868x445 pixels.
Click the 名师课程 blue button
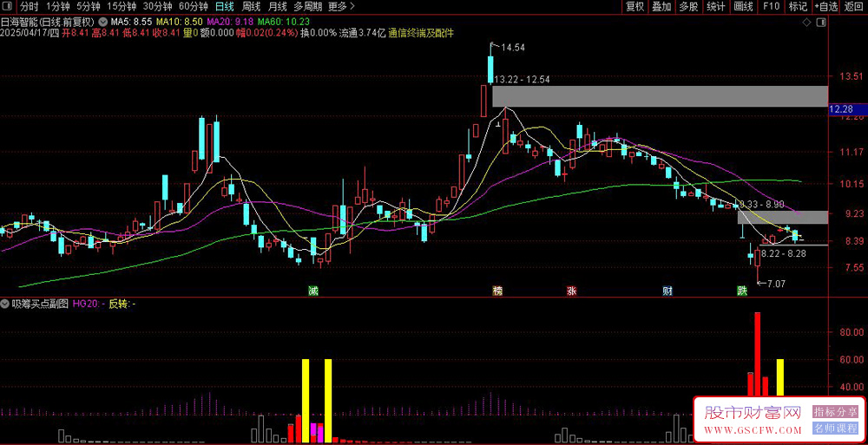tap(835, 428)
